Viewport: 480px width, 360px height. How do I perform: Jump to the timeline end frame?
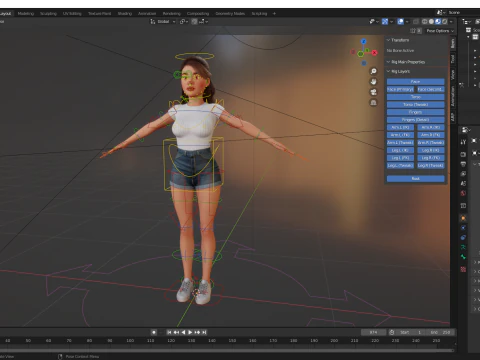coord(204,332)
